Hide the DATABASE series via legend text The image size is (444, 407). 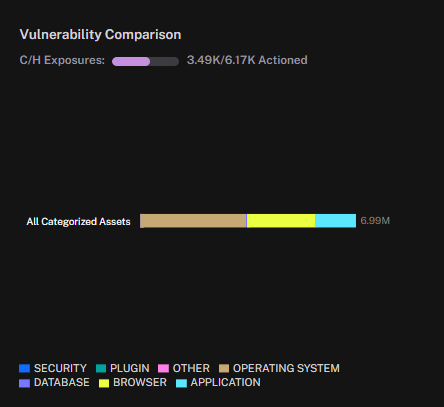62,382
